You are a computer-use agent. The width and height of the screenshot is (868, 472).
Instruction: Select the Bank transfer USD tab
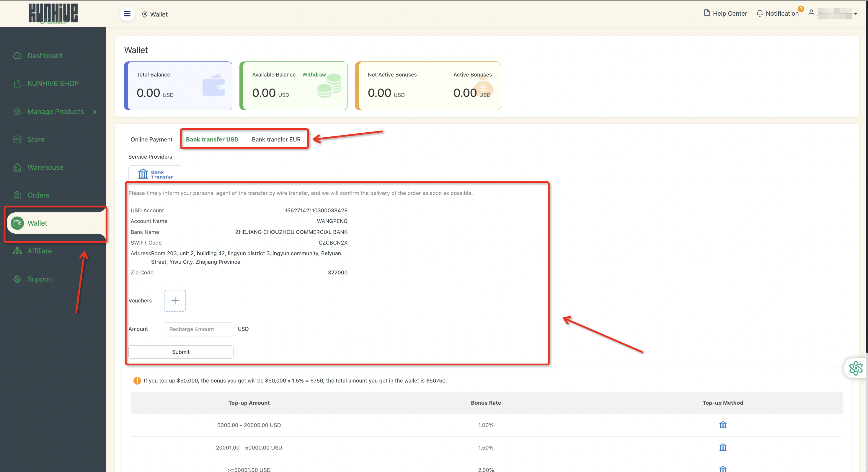click(212, 139)
